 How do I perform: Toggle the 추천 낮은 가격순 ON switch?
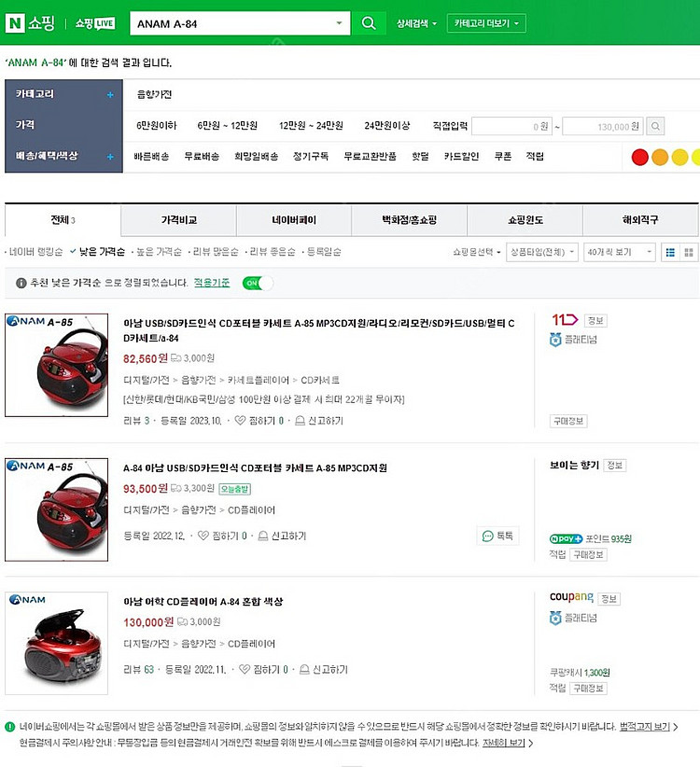(x=258, y=283)
